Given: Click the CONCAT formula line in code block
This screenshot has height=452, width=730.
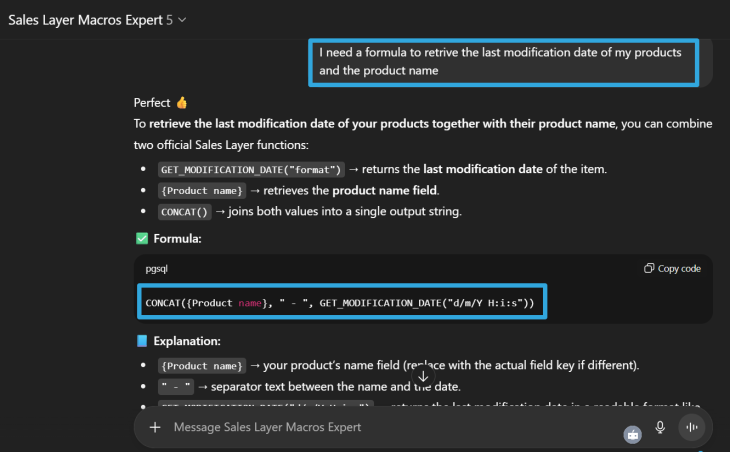Looking at the screenshot, I should (x=340, y=302).
